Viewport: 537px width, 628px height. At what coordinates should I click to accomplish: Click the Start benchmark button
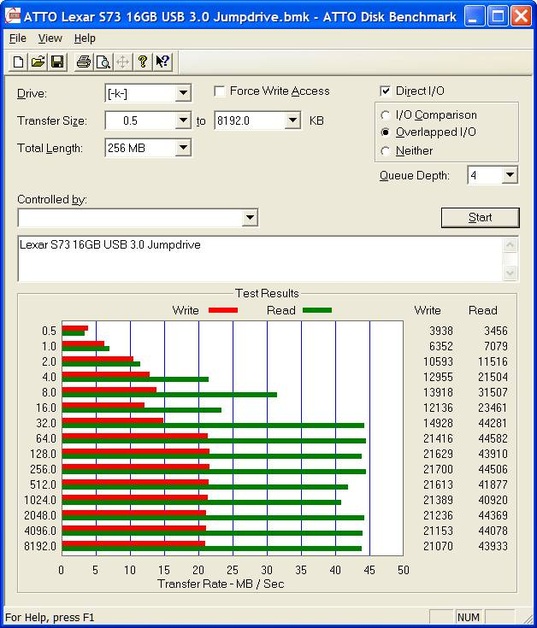(x=480, y=217)
